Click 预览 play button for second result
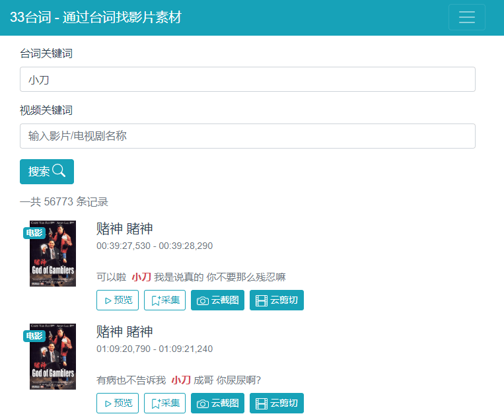 click(118, 403)
